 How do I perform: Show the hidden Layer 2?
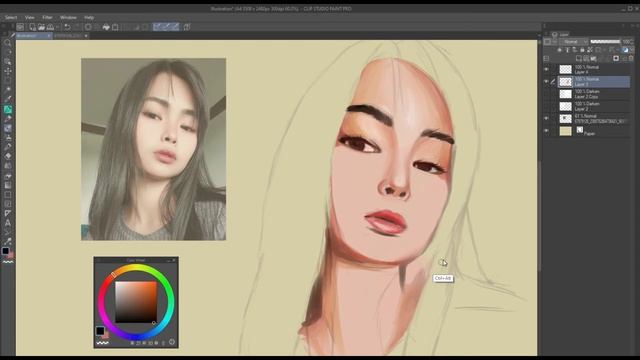click(546, 106)
